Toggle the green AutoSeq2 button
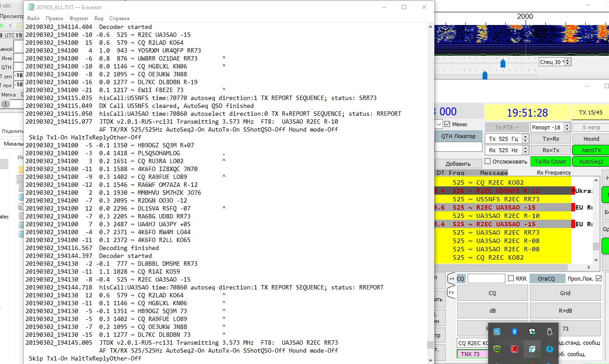This screenshot has width=609, height=364. point(591,161)
